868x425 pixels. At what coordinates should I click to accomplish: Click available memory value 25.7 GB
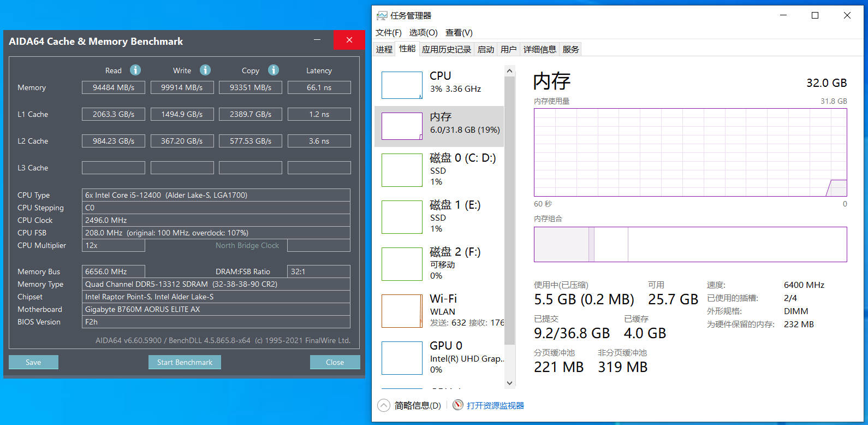(673, 299)
